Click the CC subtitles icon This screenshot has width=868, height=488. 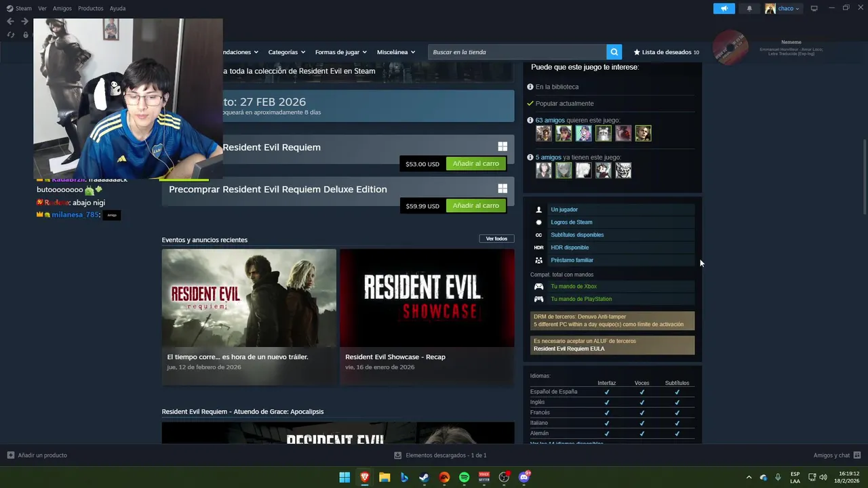pos(539,235)
